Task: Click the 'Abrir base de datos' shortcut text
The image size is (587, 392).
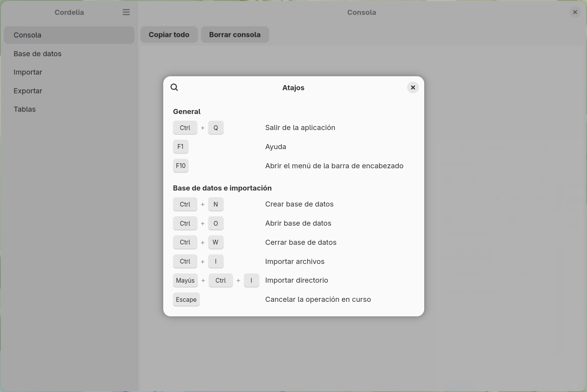Action: point(298,223)
